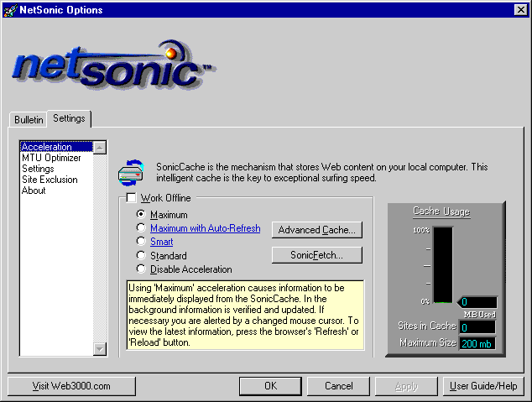532x402 pixels.
Task: Click the Visit Web3000.com button
Action: (71, 386)
